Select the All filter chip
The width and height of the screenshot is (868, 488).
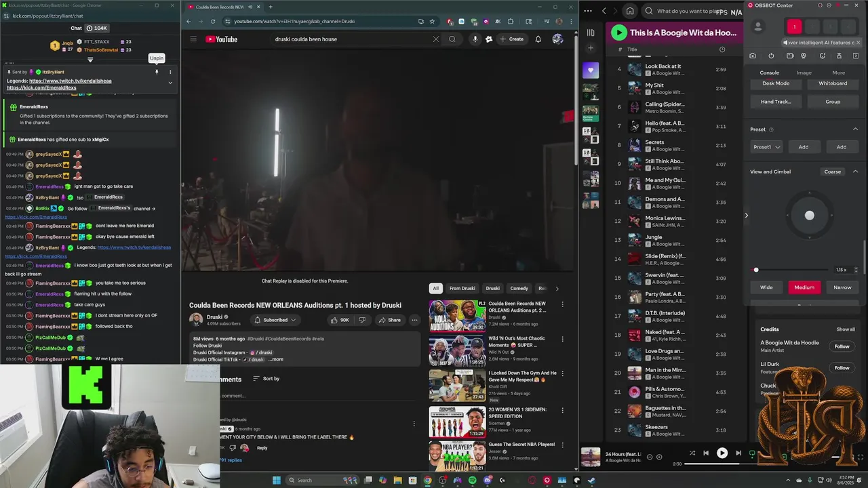coord(435,288)
